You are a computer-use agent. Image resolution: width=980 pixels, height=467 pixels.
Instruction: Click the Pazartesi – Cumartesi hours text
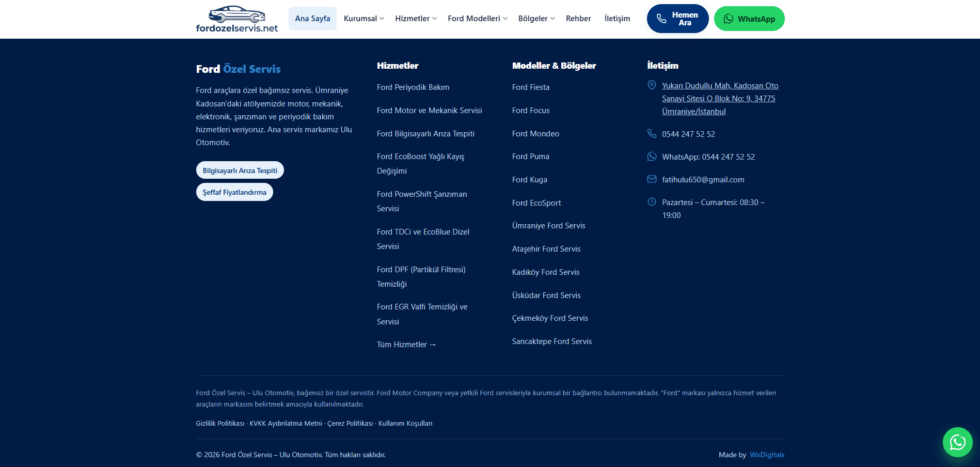coord(714,209)
